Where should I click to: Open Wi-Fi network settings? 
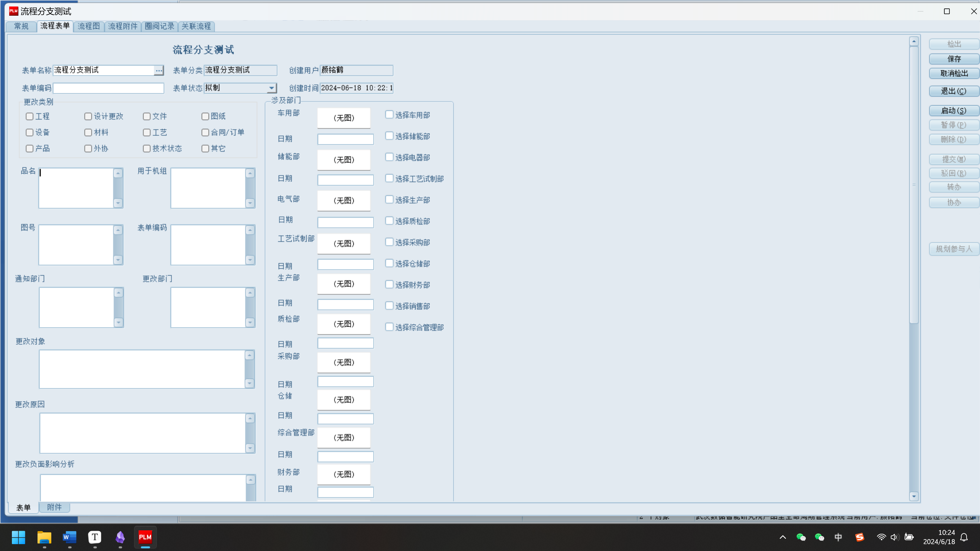881,537
